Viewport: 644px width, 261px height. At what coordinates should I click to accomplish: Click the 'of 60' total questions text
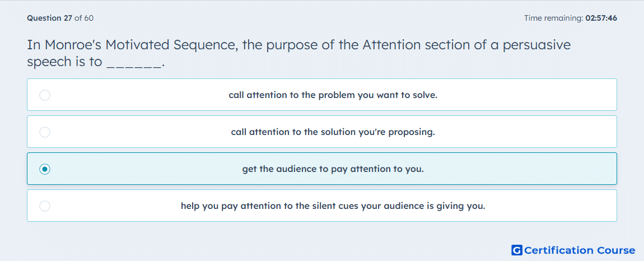pyautogui.click(x=84, y=18)
